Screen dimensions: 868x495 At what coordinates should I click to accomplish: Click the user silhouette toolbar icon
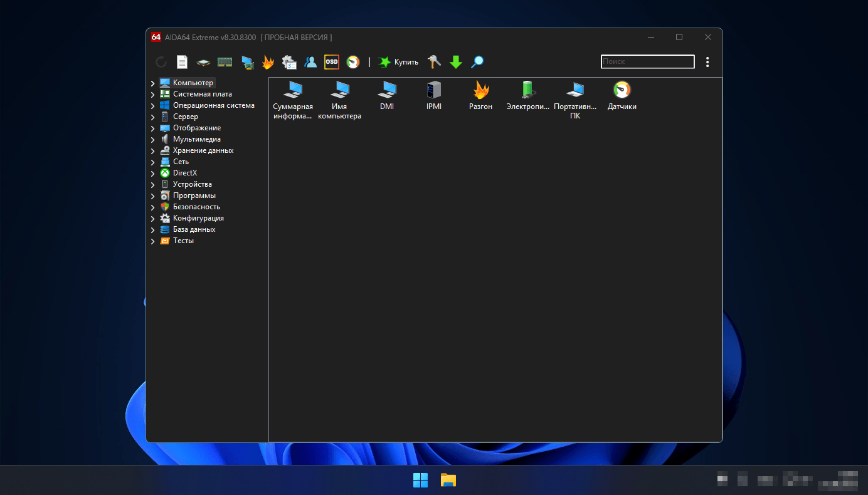[x=310, y=62]
